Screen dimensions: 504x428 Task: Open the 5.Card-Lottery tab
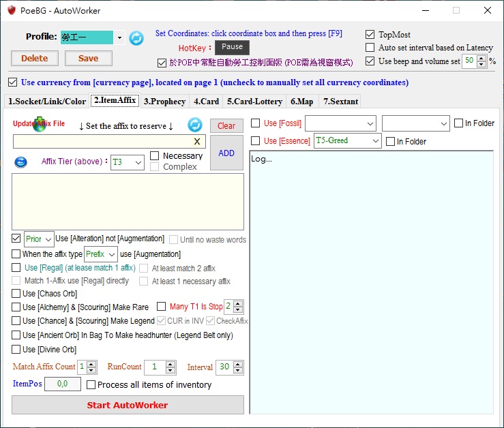pyautogui.click(x=254, y=102)
